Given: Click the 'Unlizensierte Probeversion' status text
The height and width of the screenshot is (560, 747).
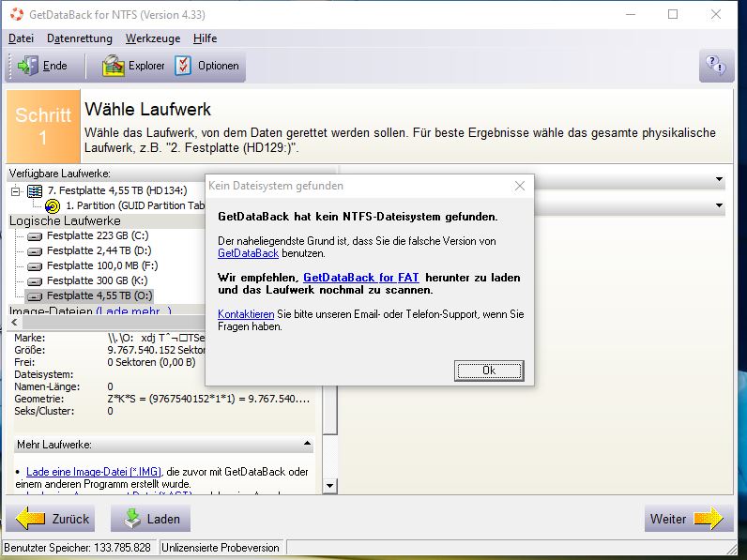Looking at the screenshot, I should [x=221, y=548].
